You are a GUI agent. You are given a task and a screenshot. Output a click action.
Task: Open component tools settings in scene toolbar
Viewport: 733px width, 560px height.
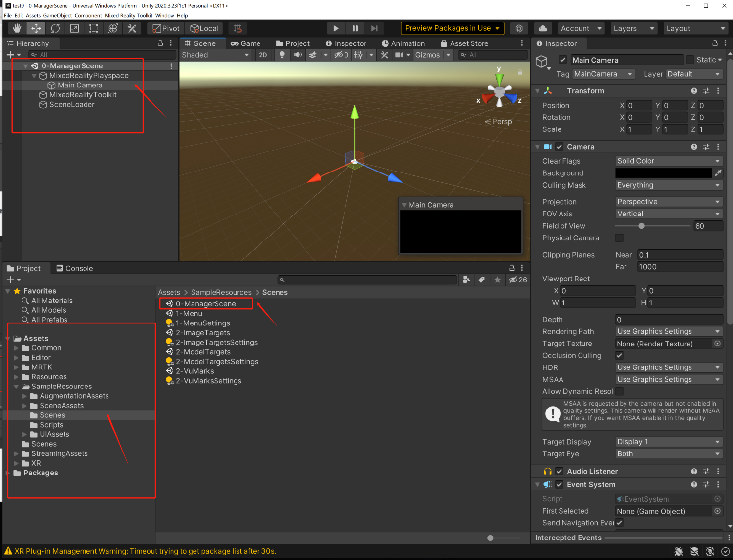coord(384,55)
